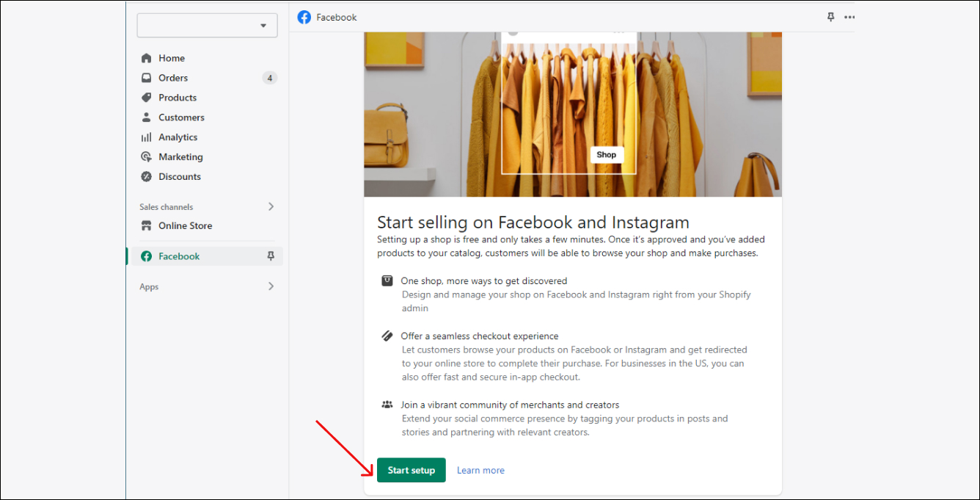Click the Customers person icon
Screen dimensions: 980x500
point(146,117)
